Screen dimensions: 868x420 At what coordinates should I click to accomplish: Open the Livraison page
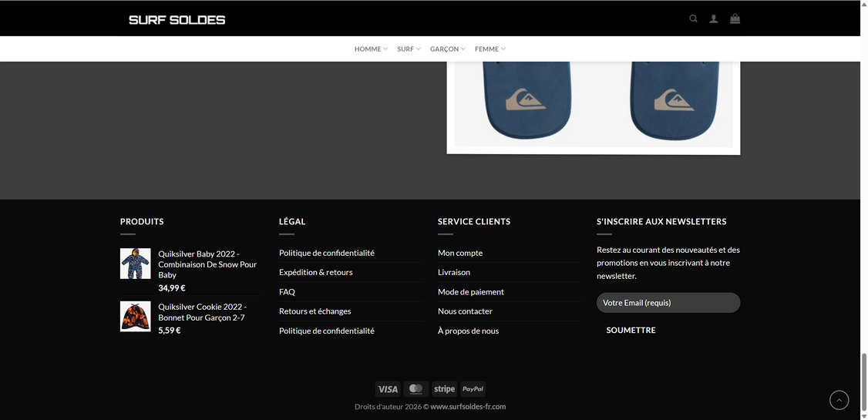tap(454, 272)
